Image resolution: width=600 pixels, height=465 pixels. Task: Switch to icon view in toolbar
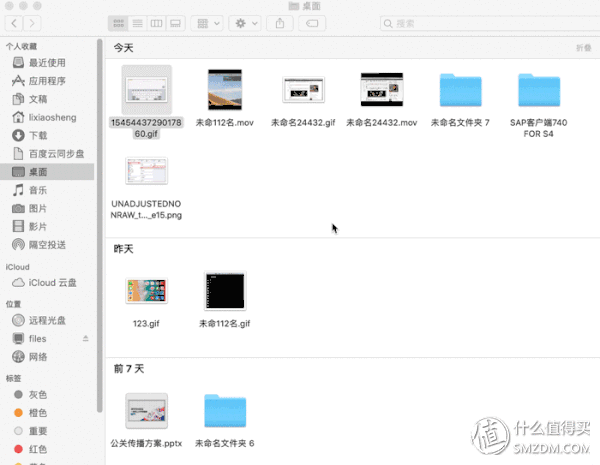(x=118, y=23)
